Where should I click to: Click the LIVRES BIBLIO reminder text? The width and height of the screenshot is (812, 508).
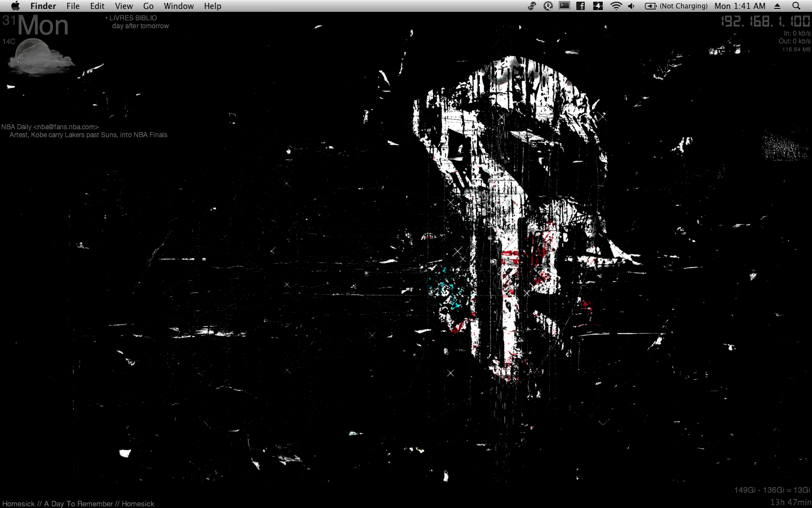[133, 18]
